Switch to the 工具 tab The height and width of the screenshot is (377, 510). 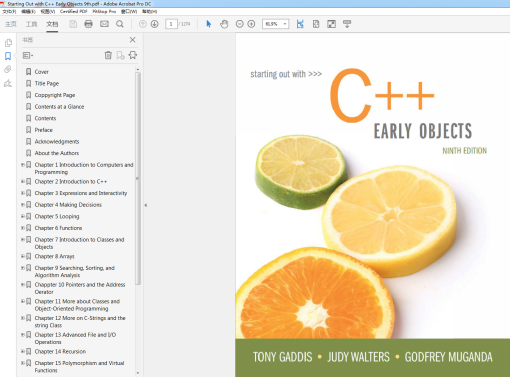click(x=32, y=24)
